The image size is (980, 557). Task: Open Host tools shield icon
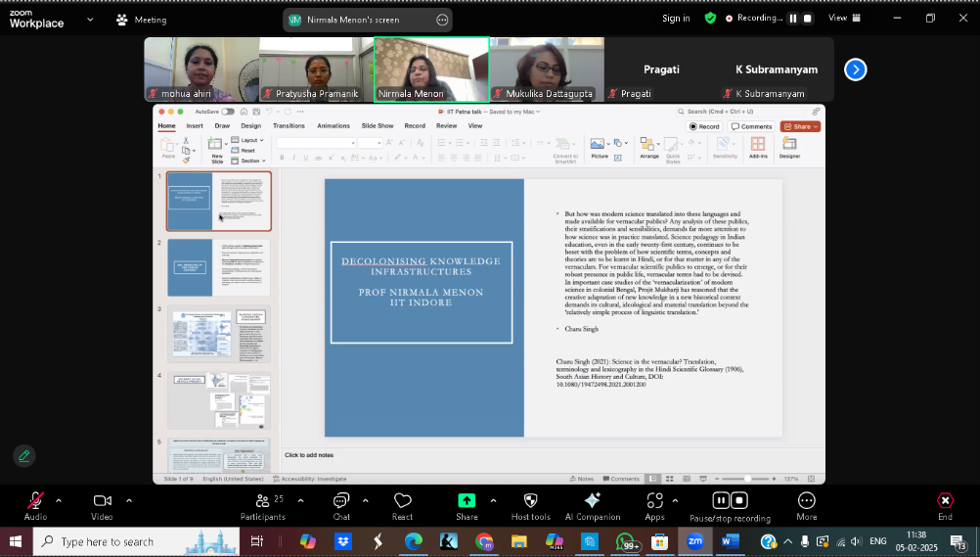point(531,500)
